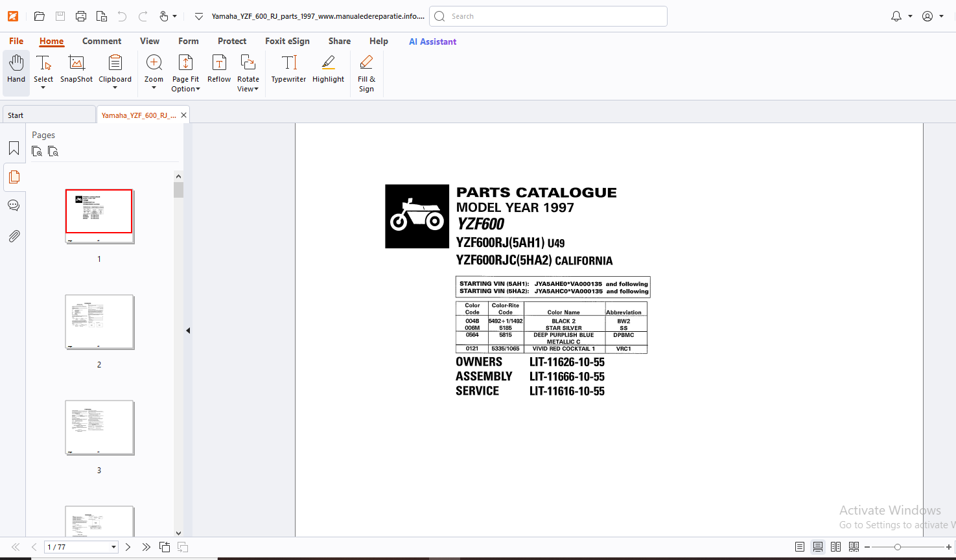
Task: Switch to continuous facing view
Action: pos(854,547)
